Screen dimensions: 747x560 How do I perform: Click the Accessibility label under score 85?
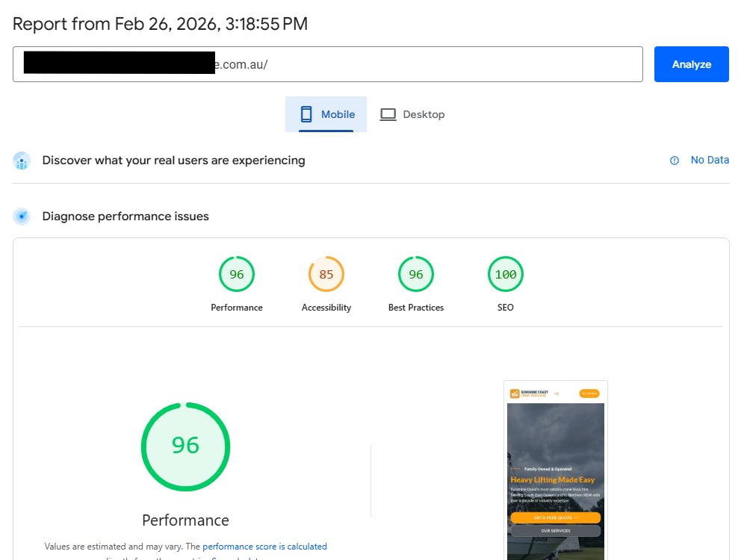point(326,308)
